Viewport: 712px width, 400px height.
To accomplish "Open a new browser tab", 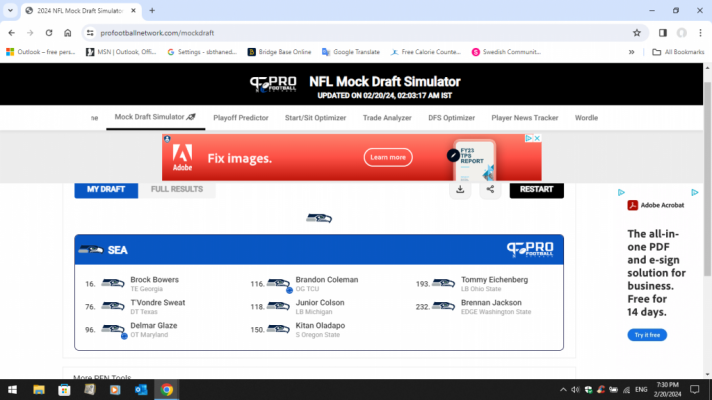I will (x=152, y=10).
